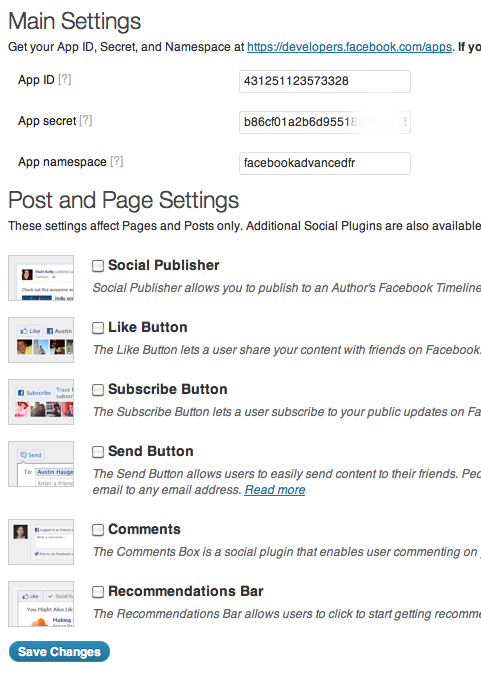
Task: Select the Recommendations Bar description text
Action: (x=287, y=614)
